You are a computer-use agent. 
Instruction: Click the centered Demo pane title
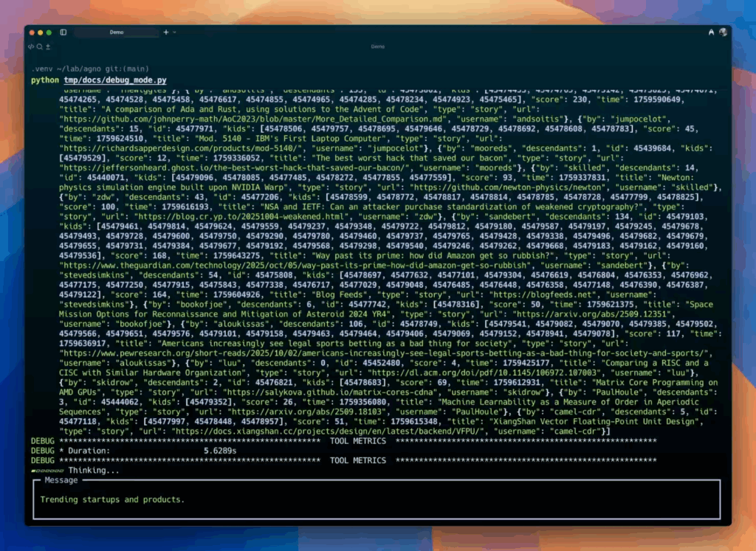(377, 46)
